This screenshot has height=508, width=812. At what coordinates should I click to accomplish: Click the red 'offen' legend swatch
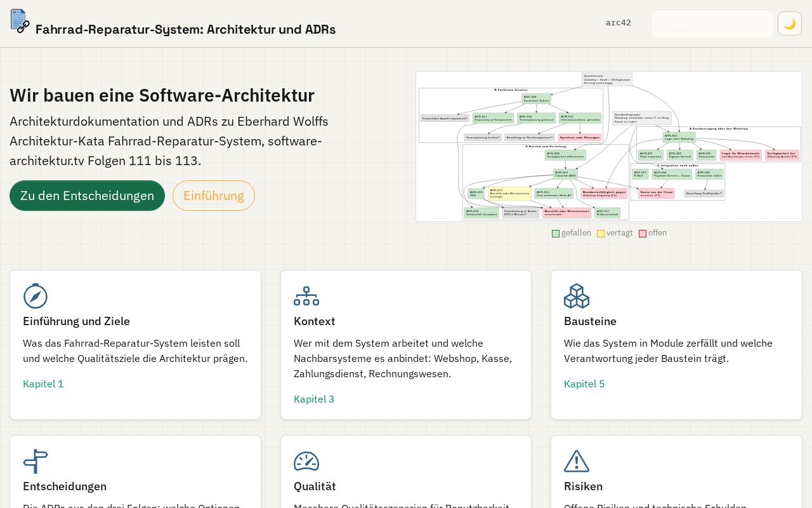click(643, 234)
